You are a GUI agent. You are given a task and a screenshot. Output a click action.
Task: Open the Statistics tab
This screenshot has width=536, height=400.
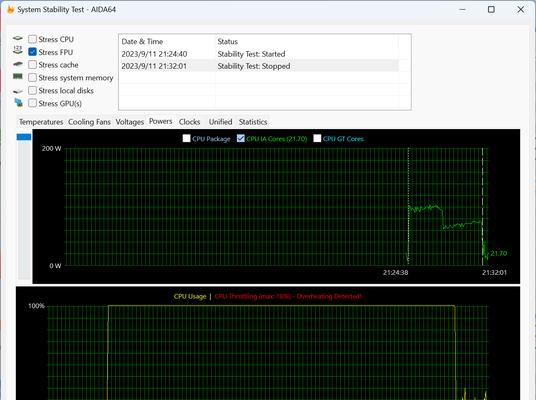tap(253, 122)
